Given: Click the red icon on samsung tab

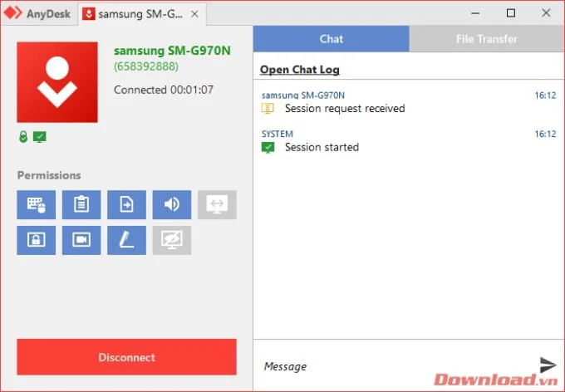Looking at the screenshot, I should point(89,14).
